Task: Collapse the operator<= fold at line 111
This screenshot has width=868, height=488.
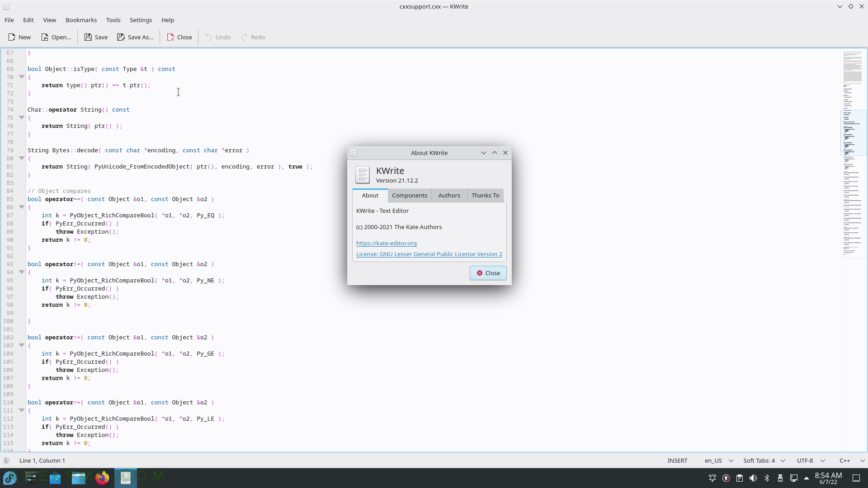Action: 21,410
